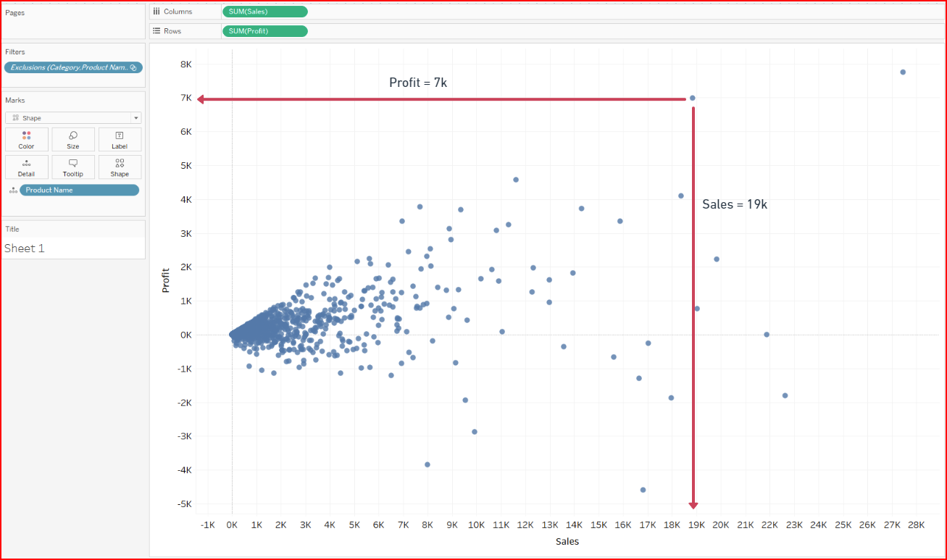The width and height of the screenshot is (947, 560).
Task: Select the Exclusions filter pill
Action: click(72, 67)
